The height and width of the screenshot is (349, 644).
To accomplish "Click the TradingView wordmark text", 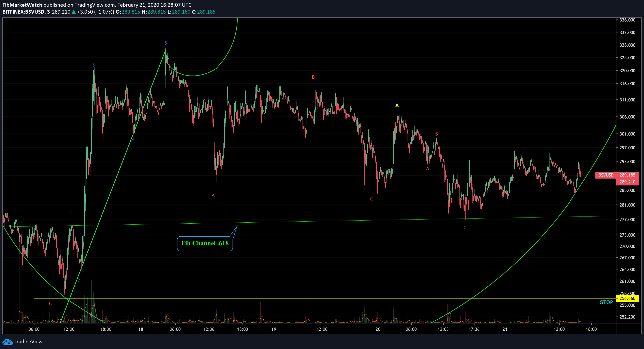I will (x=28, y=342).
